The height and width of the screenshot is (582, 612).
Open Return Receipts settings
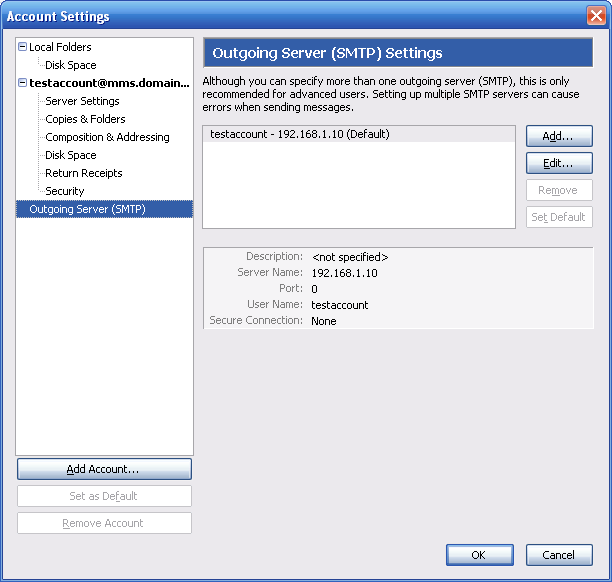[x=84, y=173]
